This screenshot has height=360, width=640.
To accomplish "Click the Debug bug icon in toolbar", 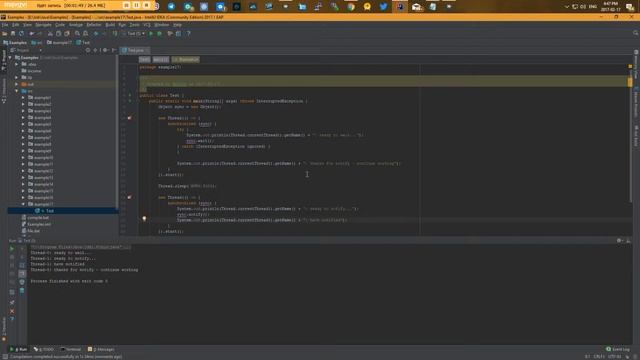I will tap(160, 33).
